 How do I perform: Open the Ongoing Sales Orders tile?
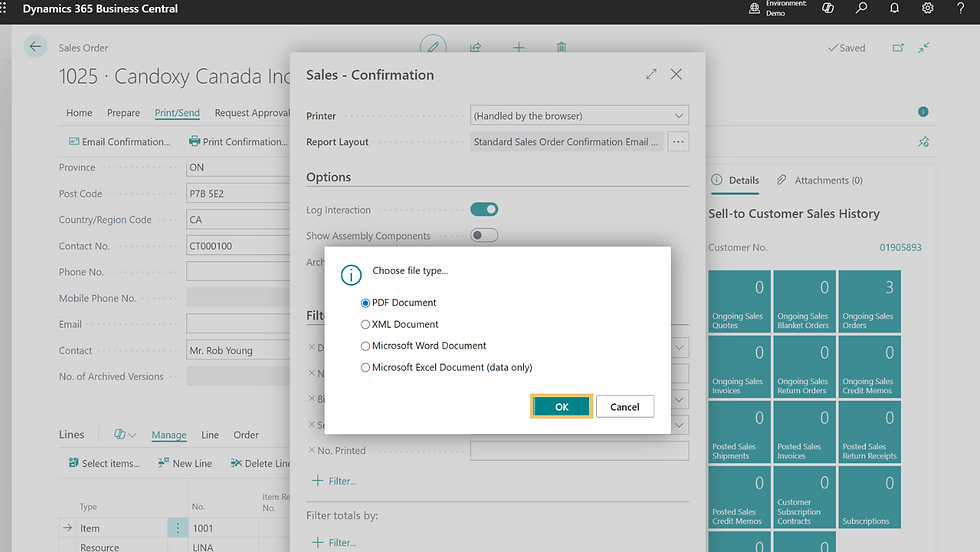869,301
